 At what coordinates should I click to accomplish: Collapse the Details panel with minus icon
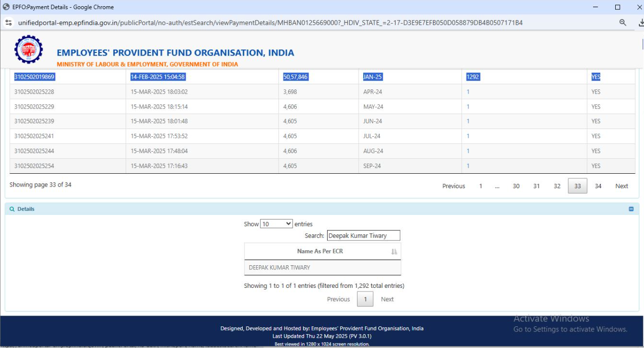[631, 209]
